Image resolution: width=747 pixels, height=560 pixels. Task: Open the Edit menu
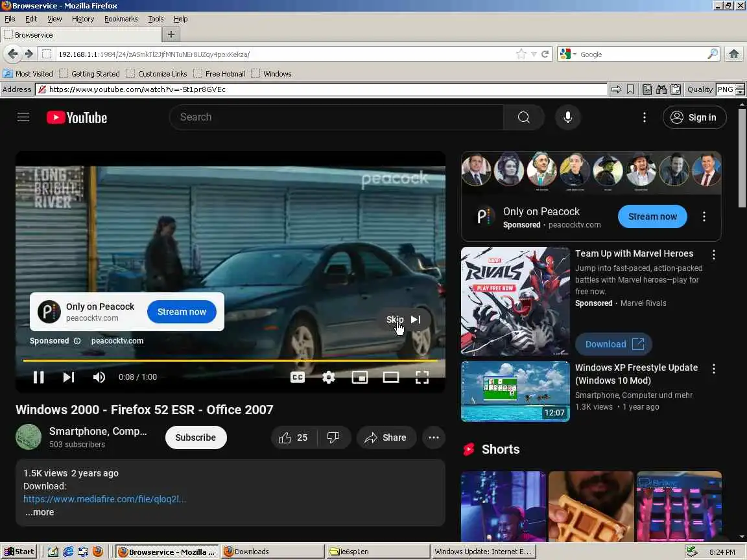click(x=31, y=19)
